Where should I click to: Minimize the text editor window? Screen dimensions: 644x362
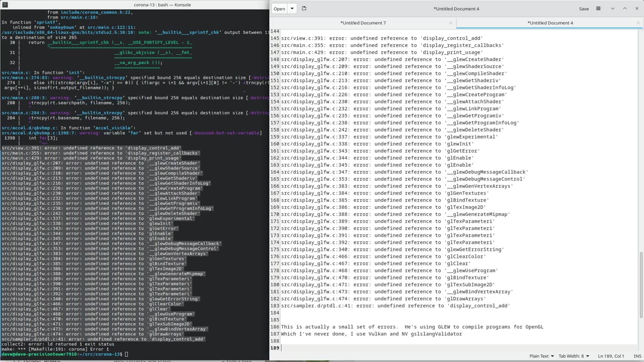tap(612, 9)
